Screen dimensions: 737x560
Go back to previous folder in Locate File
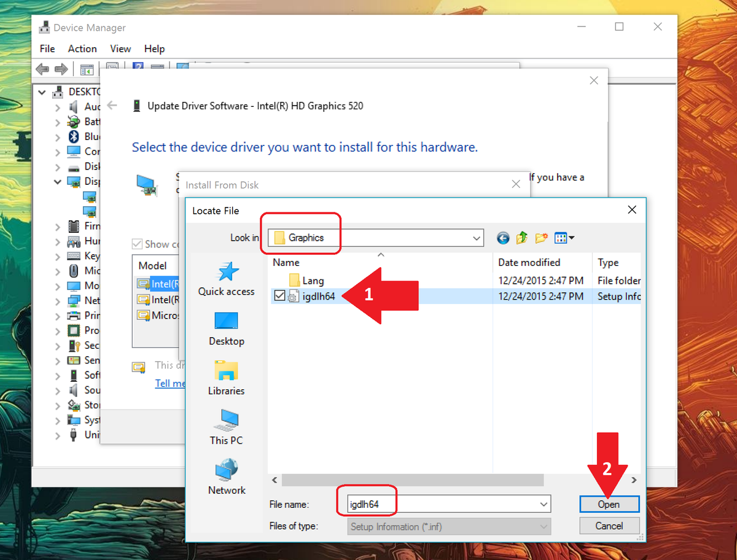click(x=503, y=238)
